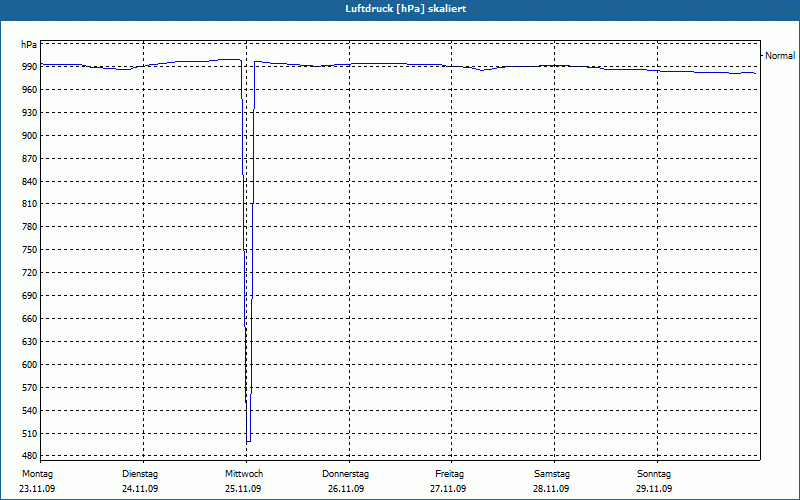Click the 750 y-axis value
This screenshot has width=800, height=500.
coord(29,249)
